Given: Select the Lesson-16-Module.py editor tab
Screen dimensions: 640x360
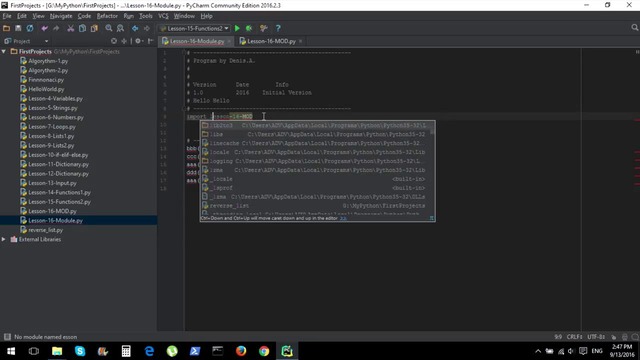Looking at the screenshot, I should click(x=196, y=41).
